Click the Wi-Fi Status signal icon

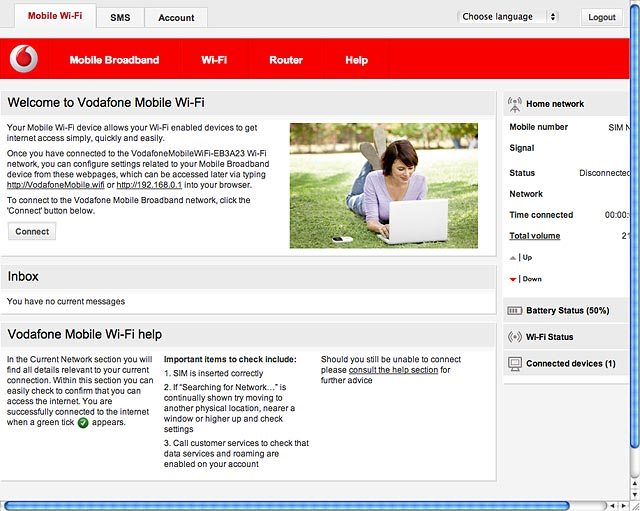[515, 337]
